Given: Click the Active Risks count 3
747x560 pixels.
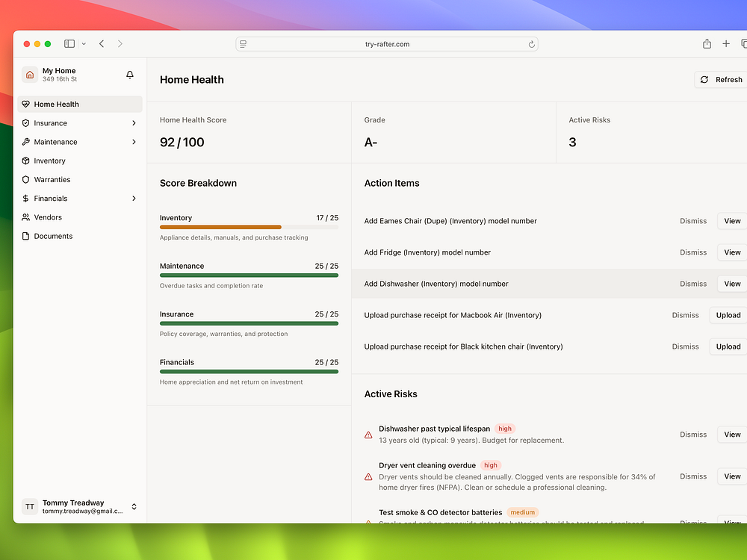Looking at the screenshot, I should [573, 143].
